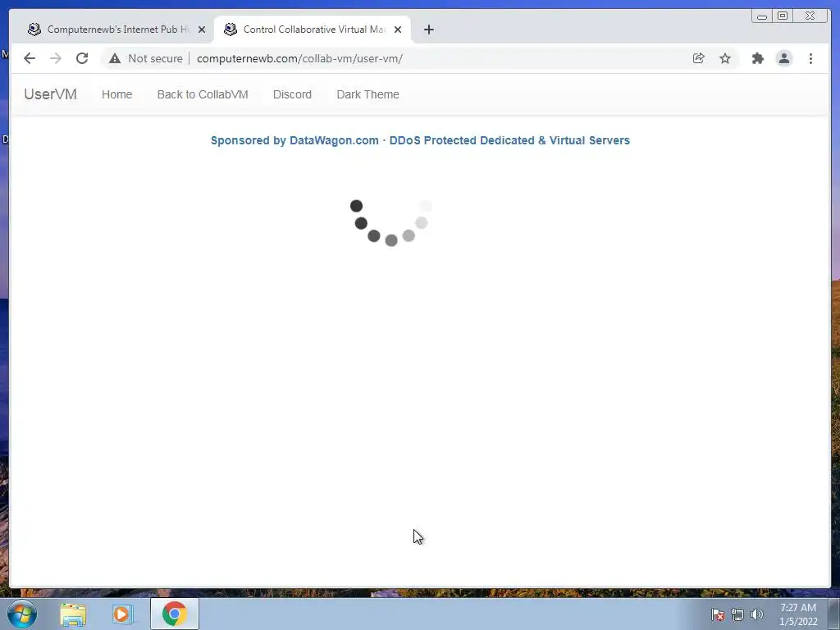This screenshot has height=630, width=840.
Task: Click the taskbar clock showing 7:27 AM
Action: [x=798, y=614]
